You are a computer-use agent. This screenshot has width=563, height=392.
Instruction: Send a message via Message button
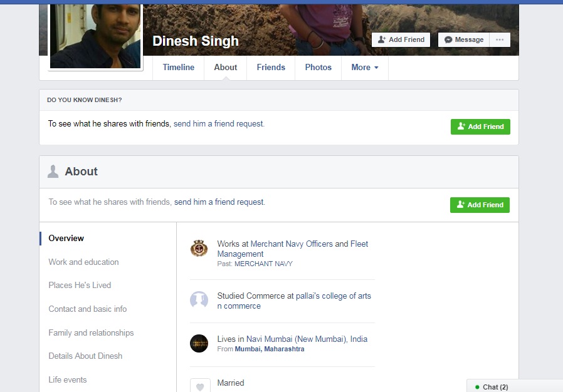pyautogui.click(x=463, y=40)
